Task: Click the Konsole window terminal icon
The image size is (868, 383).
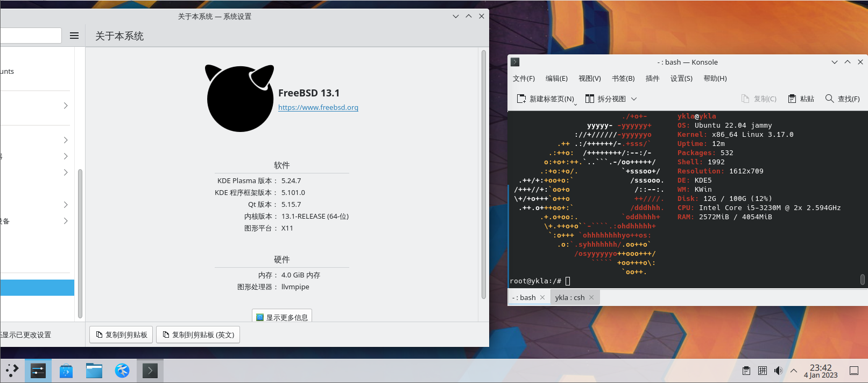Action: pos(515,62)
